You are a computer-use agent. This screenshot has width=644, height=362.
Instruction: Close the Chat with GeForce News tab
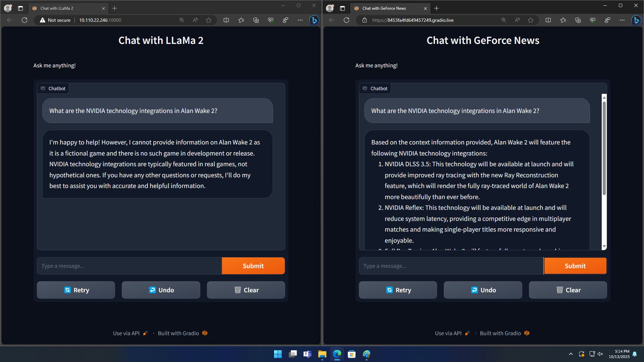(425, 8)
